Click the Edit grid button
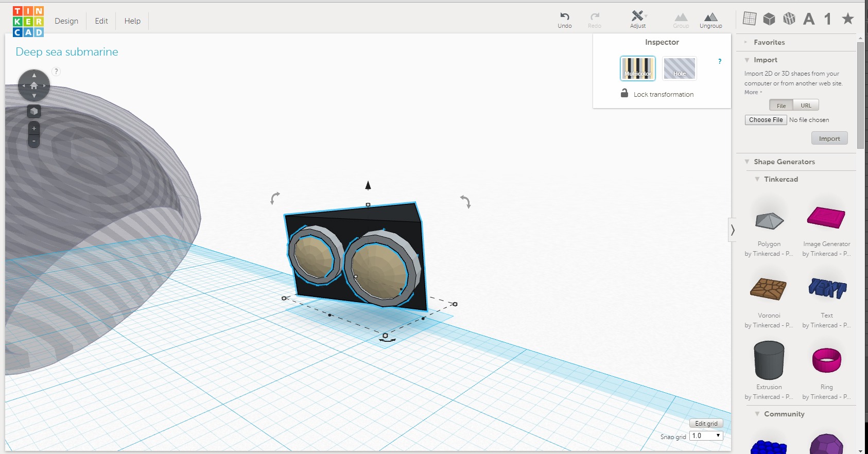868x454 pixels. click(706, 424)
